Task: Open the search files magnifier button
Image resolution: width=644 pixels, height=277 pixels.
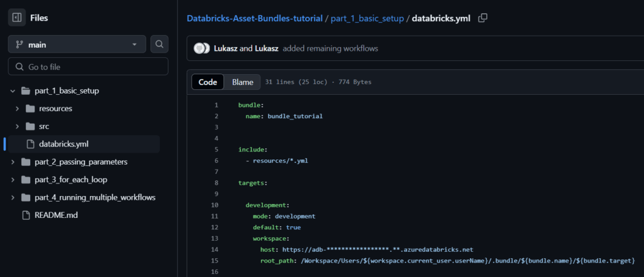Action: pos(159,45)
